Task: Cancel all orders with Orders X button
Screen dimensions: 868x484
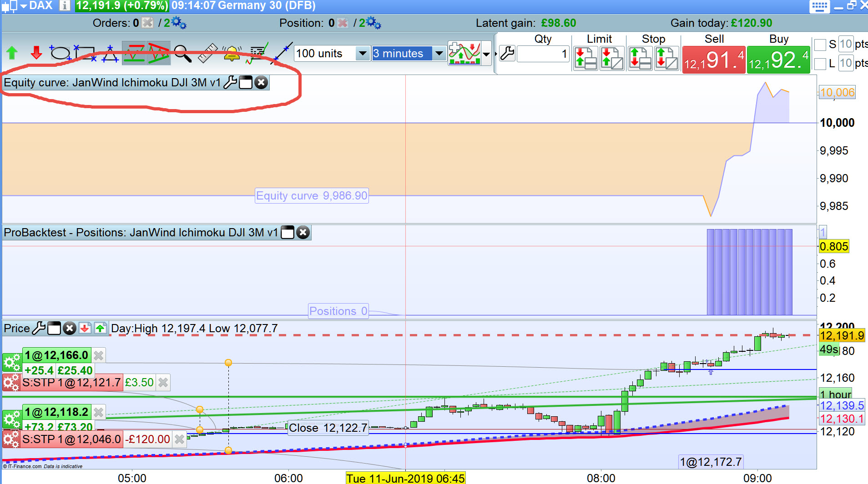Action: [147, 23]
